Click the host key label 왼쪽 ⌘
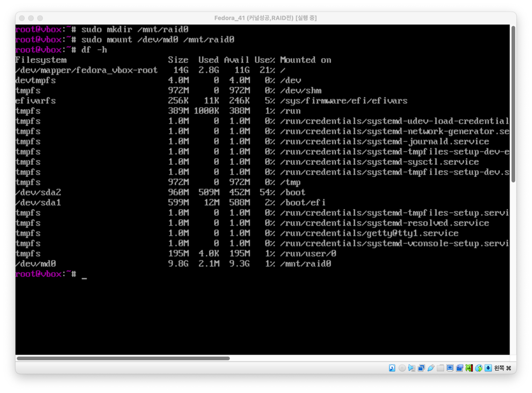The height and width of the screenshot is (393, 532). pyautogui.click(x=502, y=368)
